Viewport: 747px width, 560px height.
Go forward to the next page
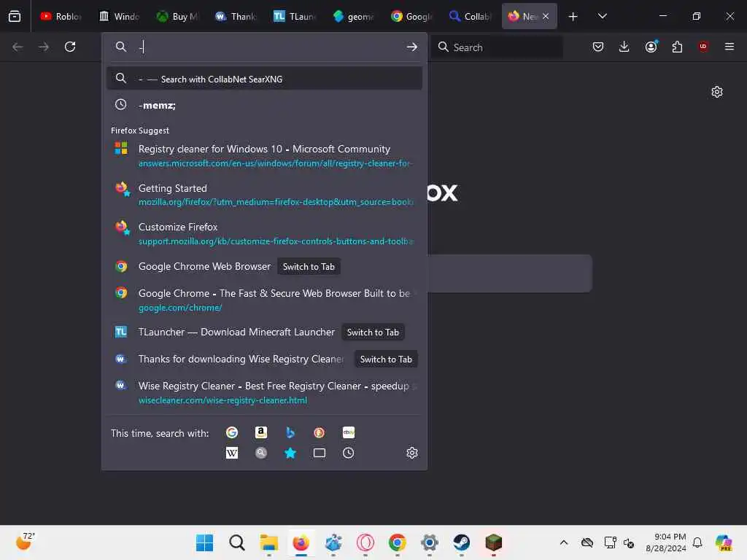43,47
